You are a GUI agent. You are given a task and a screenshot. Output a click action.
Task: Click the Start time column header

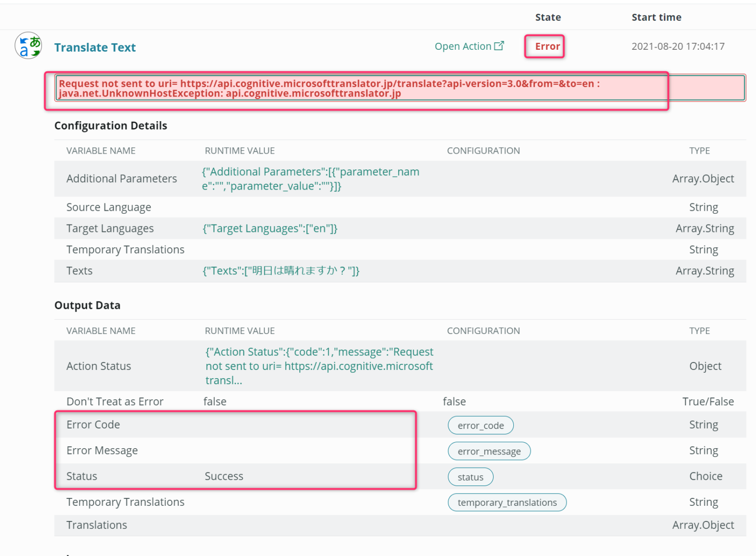coord(657,17)
